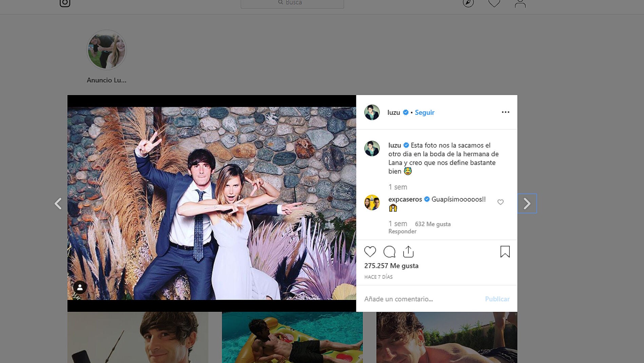Click the comment bubble icon
Viewport: 644px width, 363px height.
coord(389,252)
